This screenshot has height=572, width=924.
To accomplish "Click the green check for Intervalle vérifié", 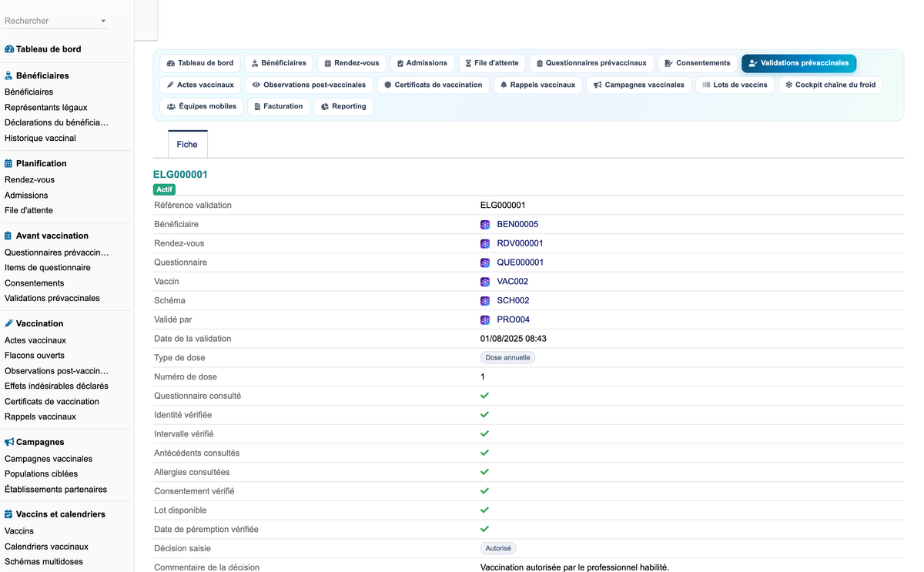I will coord(485,434).
